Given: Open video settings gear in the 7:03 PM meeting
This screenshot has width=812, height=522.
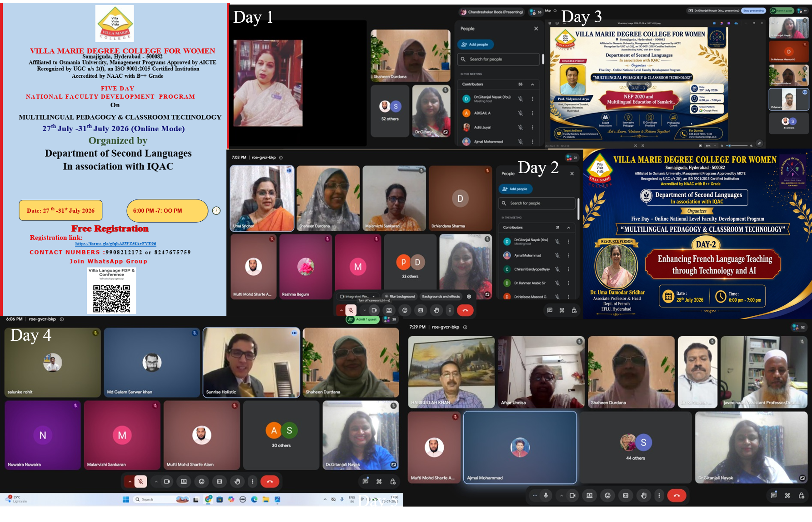Looking at the screenshot, I should pos(469,296).
